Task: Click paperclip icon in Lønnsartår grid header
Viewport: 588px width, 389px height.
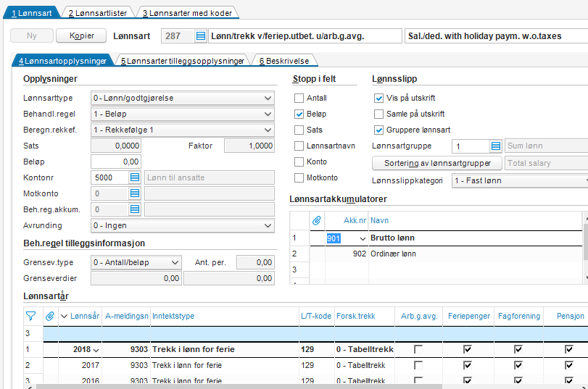Action: 50,316
